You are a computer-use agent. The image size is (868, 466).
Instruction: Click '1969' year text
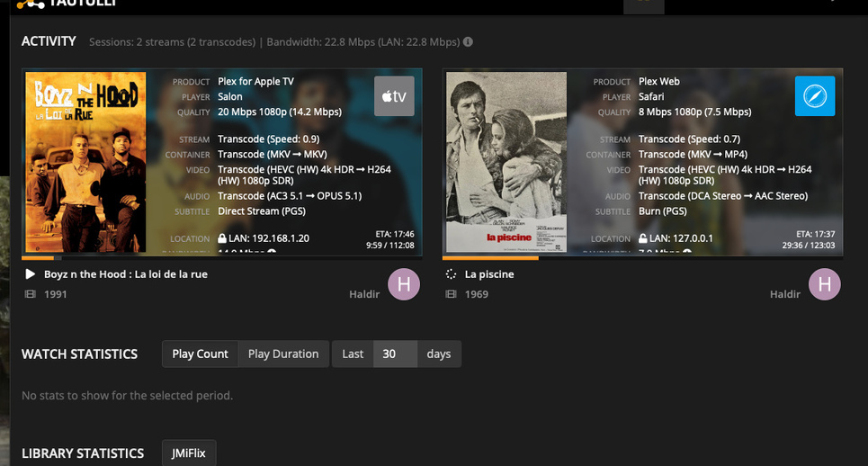476,294
